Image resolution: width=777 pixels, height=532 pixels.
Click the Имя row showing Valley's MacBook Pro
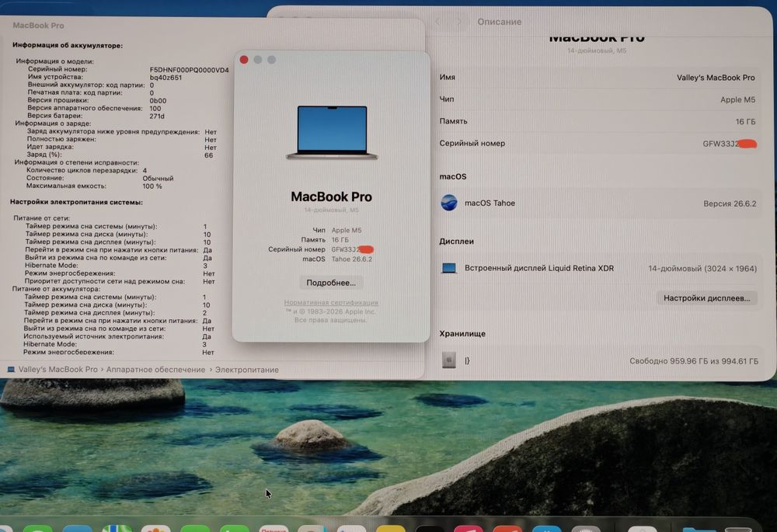[597, 77]
